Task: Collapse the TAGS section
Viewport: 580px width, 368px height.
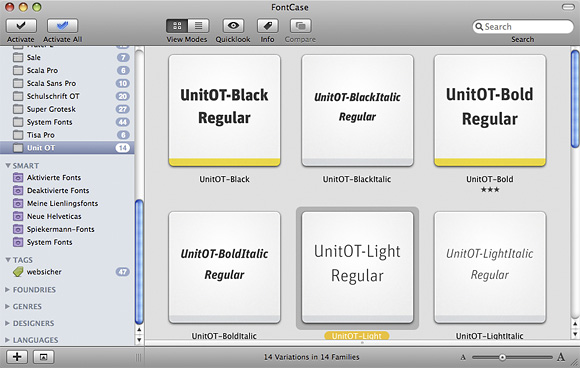Action: (8, 260)
